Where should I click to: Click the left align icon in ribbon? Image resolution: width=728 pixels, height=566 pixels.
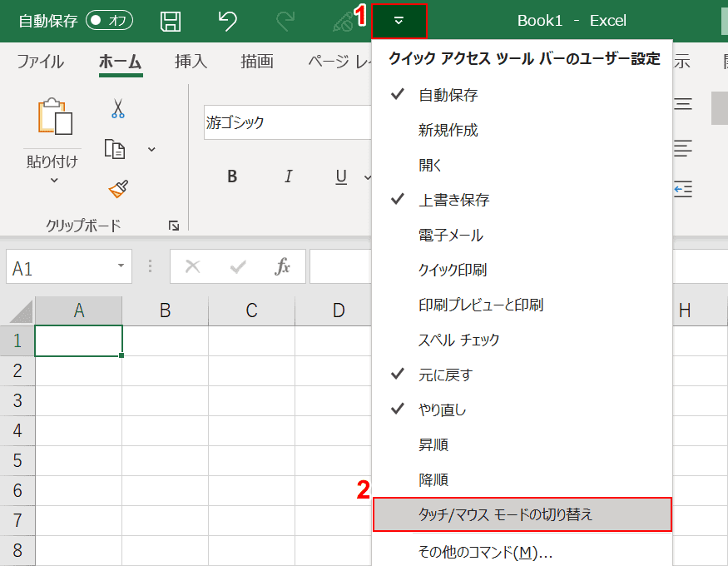tap(683, 148)
